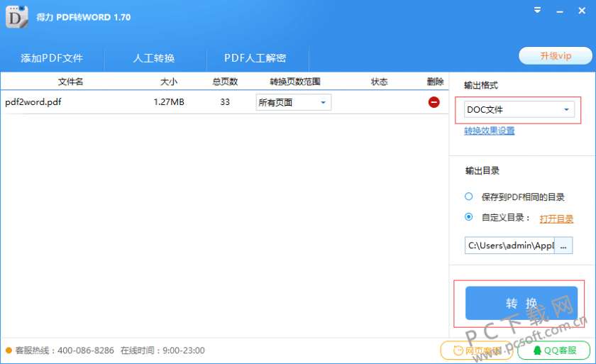Viewport: 596px width, 364px height.
Task: Click the 转换页数范围 column header
Action: point(295,82)
